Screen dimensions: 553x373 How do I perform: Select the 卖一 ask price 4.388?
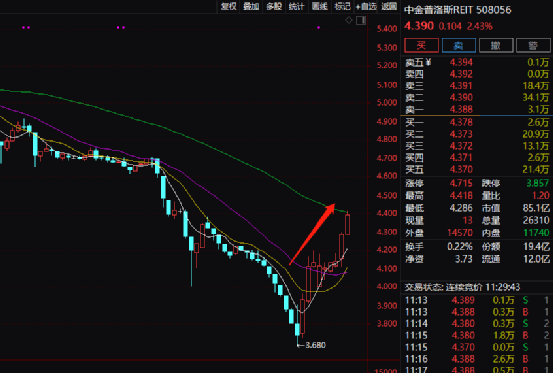461,109
